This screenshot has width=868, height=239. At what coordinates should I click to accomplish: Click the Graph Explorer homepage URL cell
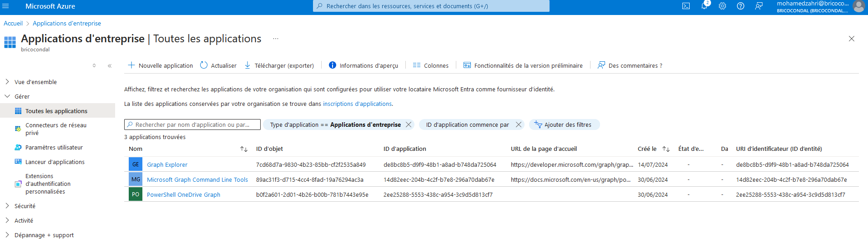click(572, 164)
